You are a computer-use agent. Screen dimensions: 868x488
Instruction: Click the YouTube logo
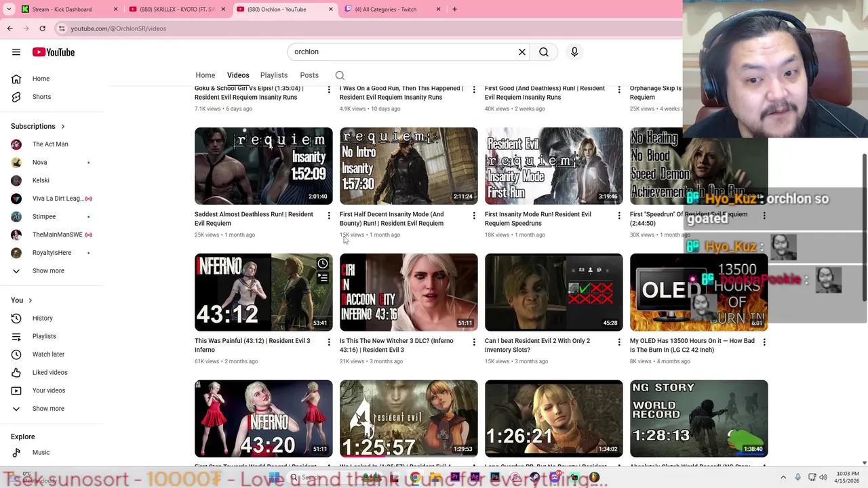[53, 52]
